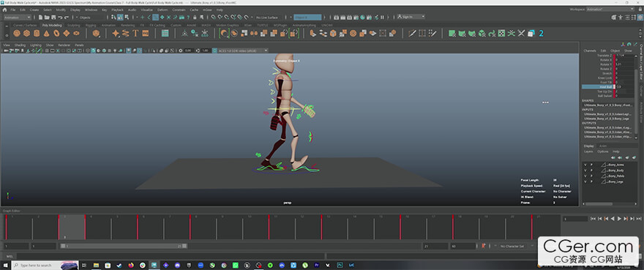Toggle visibility V of Bony_Legs layer
This screenshot has height=270, width=644.
coord(585,181)
